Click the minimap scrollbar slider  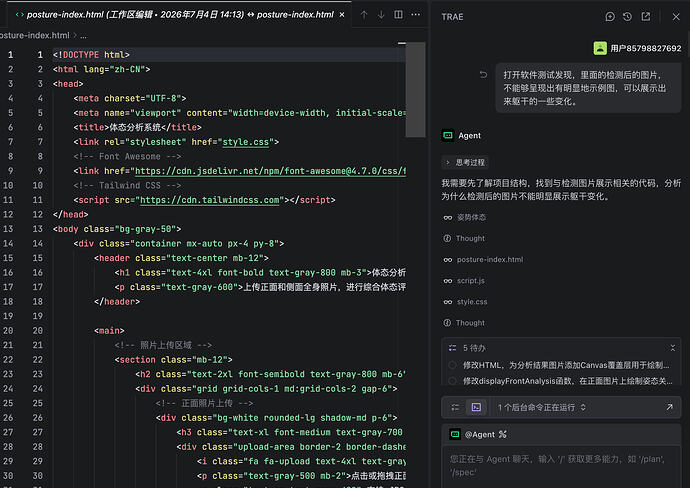pyautogui.click(x=415, y=90)
